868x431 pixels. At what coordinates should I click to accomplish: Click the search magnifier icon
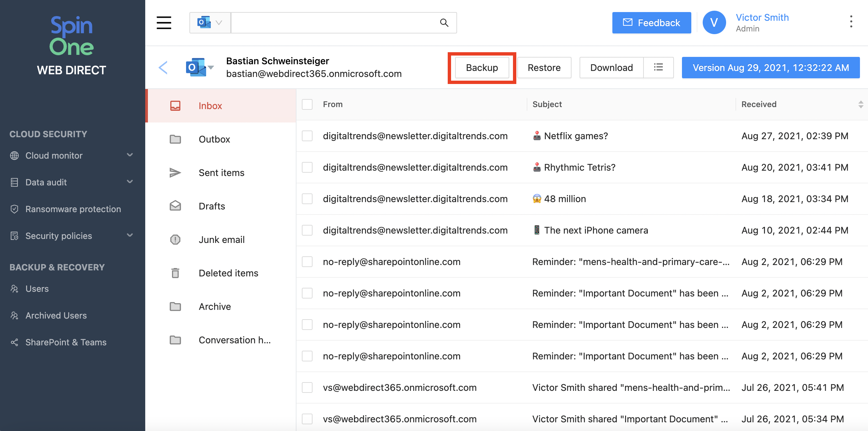click(444, 22)
